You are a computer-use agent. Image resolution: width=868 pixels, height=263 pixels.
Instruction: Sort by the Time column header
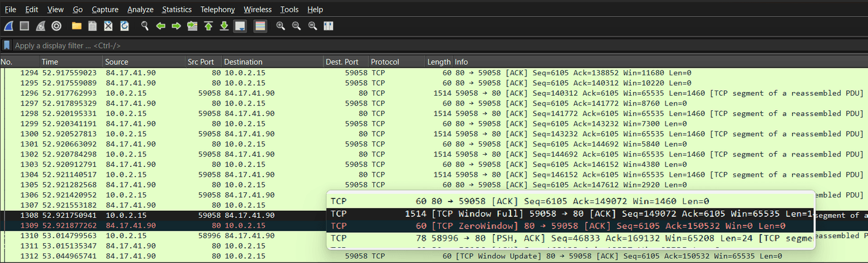pyautogui.click(x=71, y=62)
